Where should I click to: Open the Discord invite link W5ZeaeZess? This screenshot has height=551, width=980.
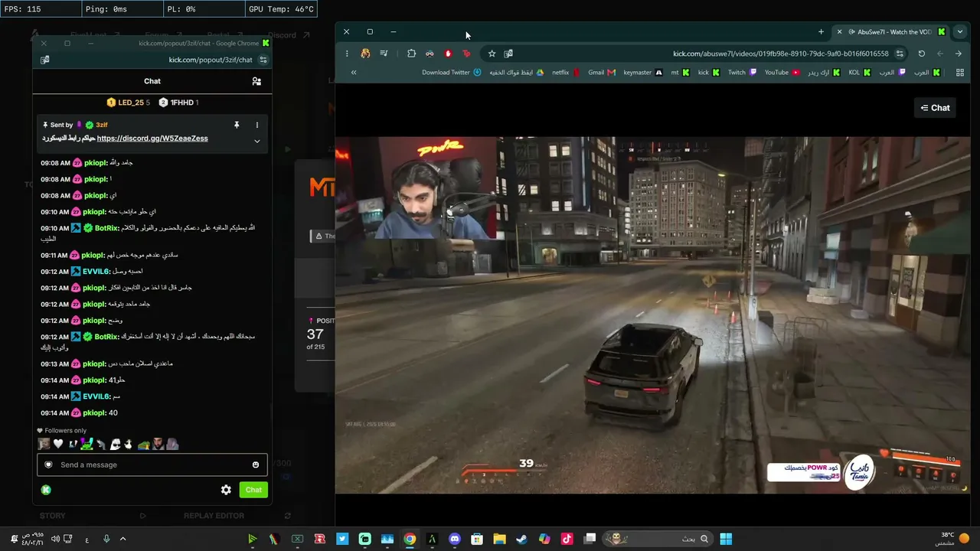[x=152, y=139]
